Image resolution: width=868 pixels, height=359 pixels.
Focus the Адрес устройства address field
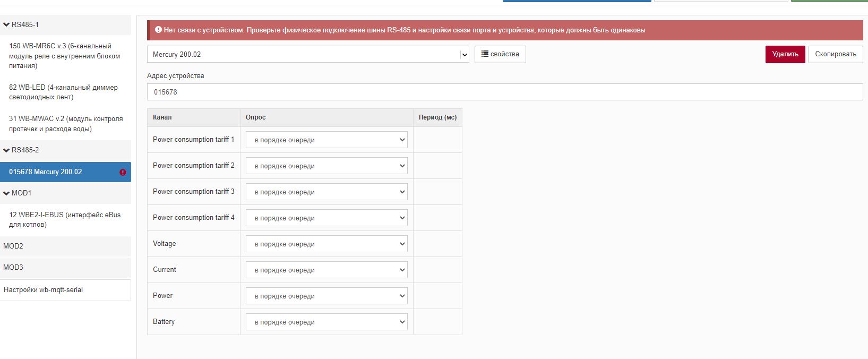tap(505, 92)
